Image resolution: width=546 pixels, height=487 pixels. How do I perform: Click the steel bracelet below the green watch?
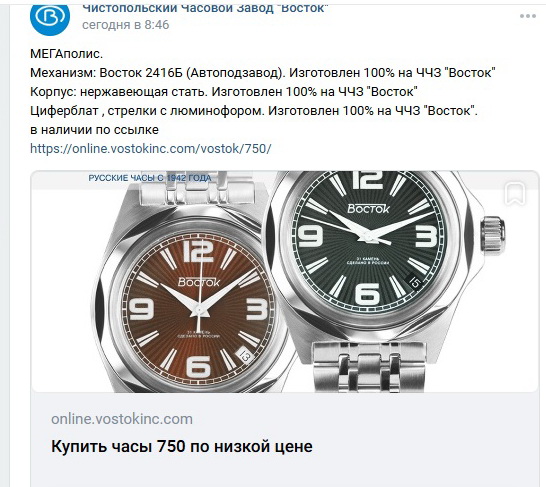(369, 367)
